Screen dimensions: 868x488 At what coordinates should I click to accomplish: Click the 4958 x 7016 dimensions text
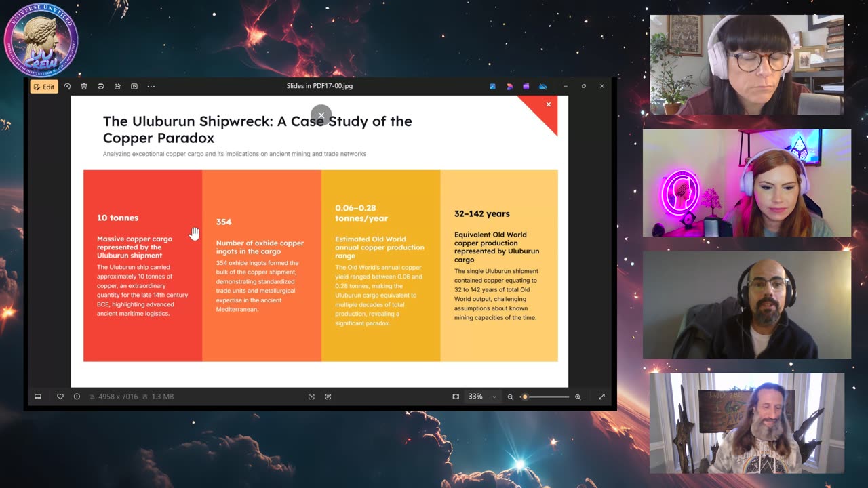(117, 396)
